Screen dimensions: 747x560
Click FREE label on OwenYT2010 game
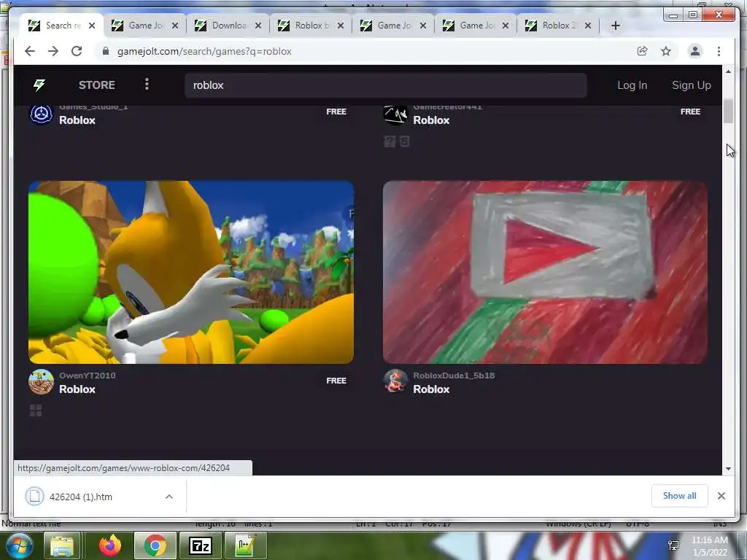336,381
